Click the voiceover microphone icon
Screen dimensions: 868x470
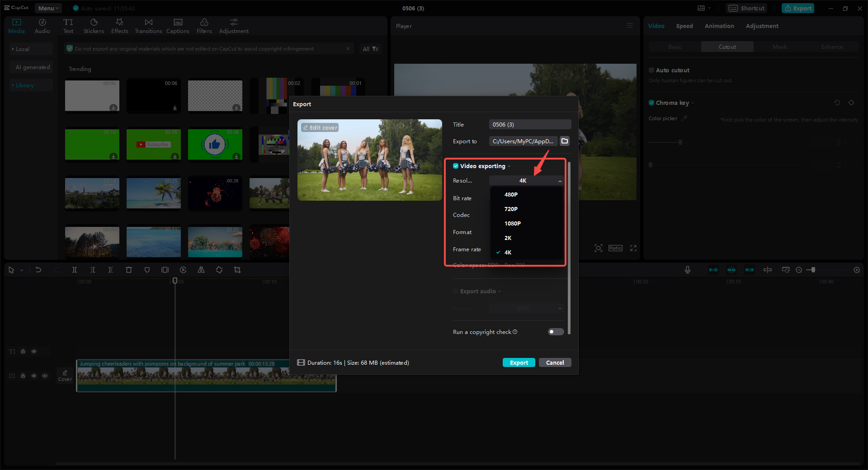click(687, 270)
